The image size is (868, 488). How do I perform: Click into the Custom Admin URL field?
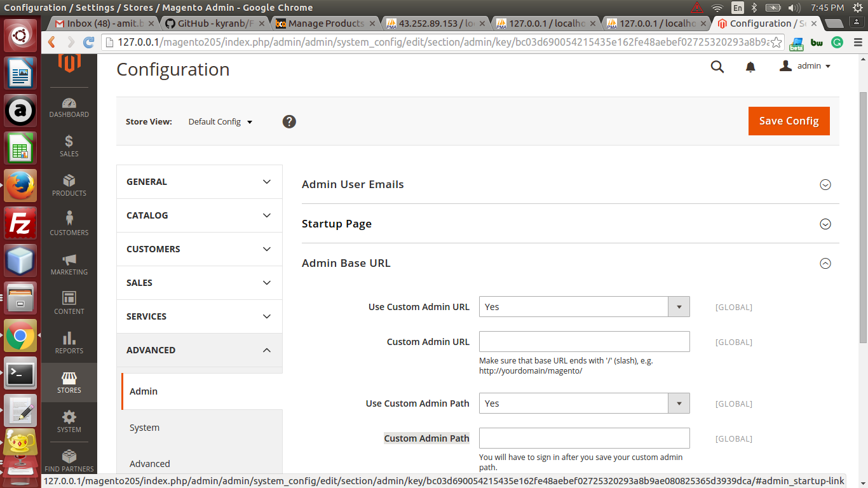(585, 341)
